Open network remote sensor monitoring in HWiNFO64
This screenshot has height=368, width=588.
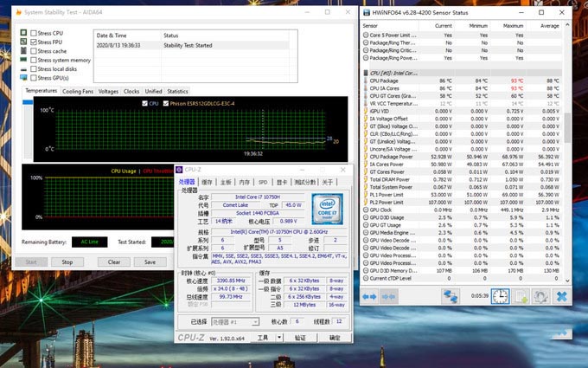click(x=451, y=297)
